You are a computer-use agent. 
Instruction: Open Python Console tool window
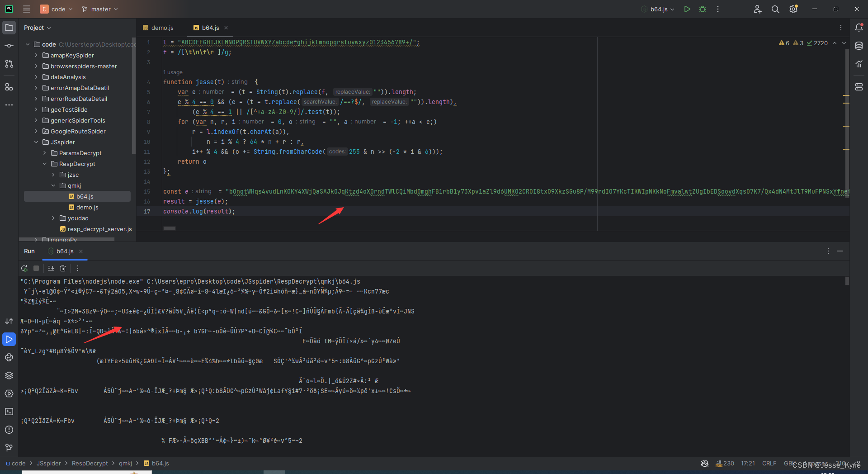click(x=9, y=357)
